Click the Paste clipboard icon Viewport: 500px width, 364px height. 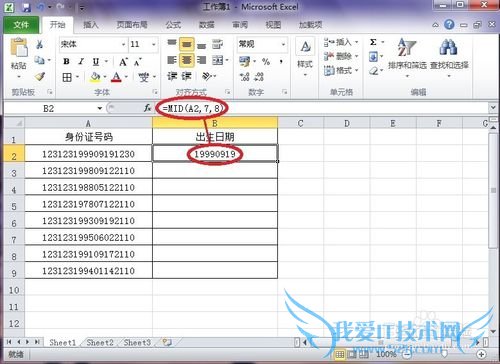(18, 47)
